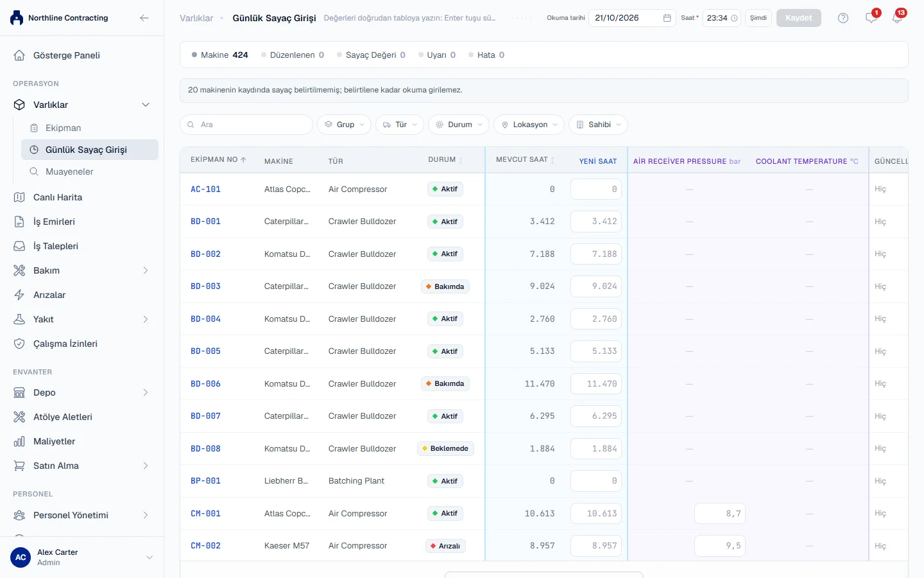This screenshot has width=924, height=578.
Task: Open the Ekipman menu item
Action: 90,128
